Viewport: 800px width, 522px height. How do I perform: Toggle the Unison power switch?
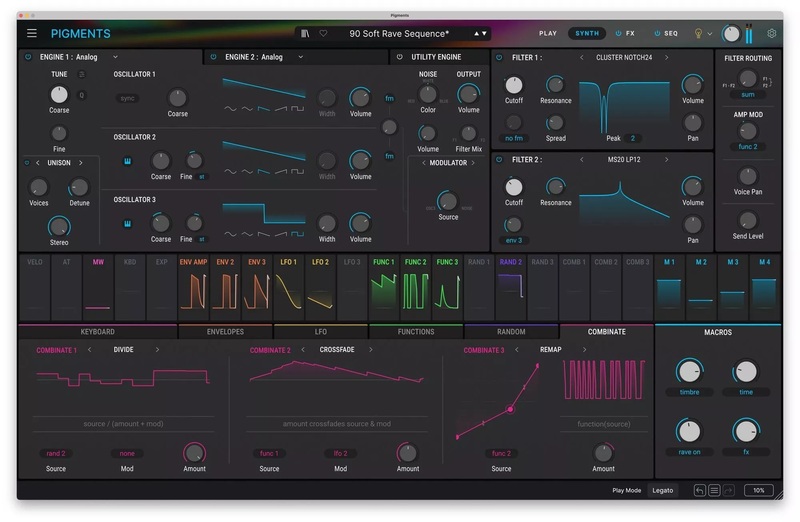pyautogui.click(x=26, y=162)
